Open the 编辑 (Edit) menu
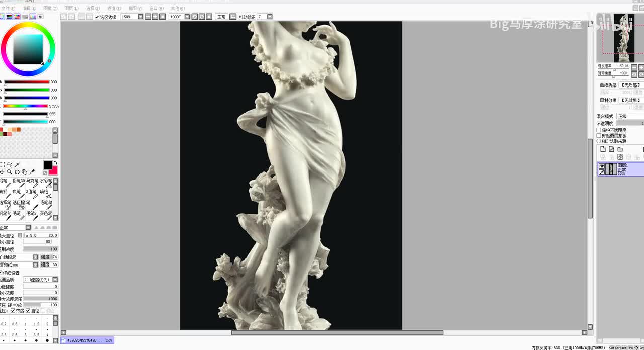 coord(29,8)
